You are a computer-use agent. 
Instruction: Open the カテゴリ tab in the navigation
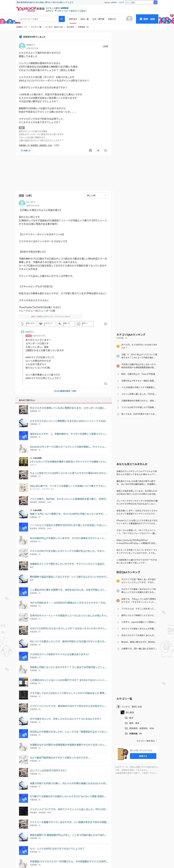tap(73, 19)
